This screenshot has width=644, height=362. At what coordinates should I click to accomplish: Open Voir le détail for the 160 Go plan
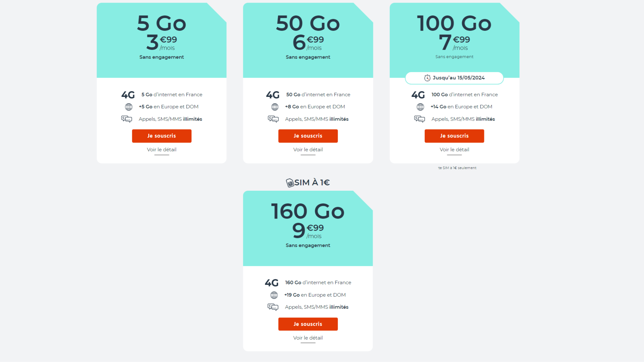pyautogui.click(x=308, y=338)
